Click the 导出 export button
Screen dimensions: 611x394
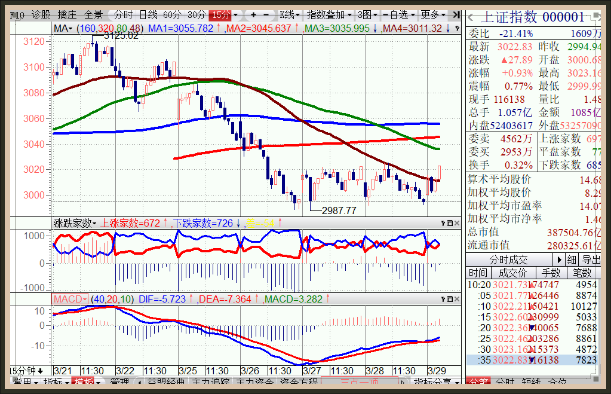coord(591,260)
